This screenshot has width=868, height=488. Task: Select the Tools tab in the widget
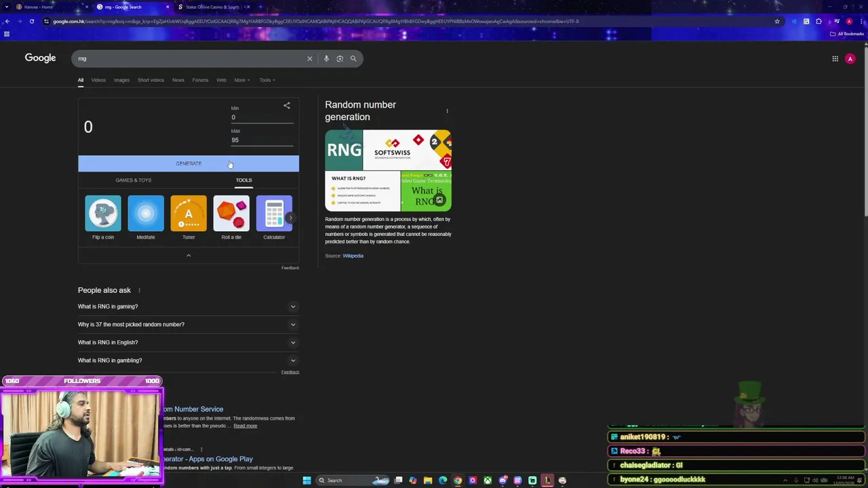pyautogui.click(x=243, y=180)
